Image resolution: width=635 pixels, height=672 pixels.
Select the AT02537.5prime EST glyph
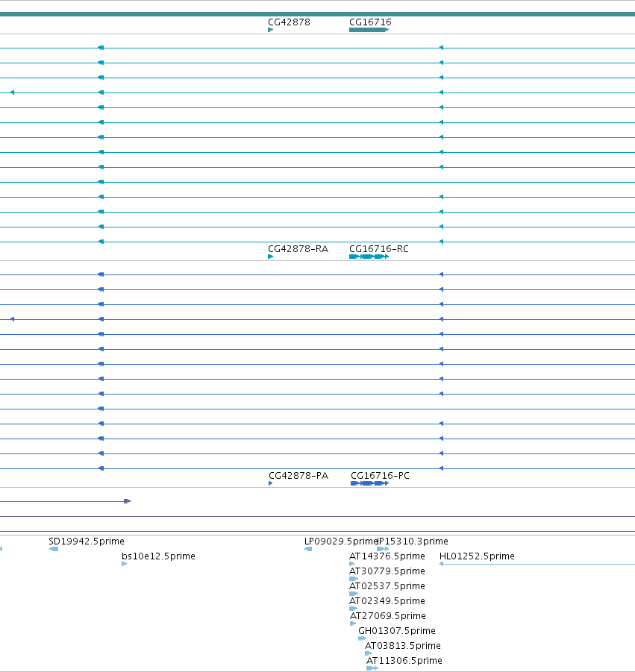tap(354, 594)
